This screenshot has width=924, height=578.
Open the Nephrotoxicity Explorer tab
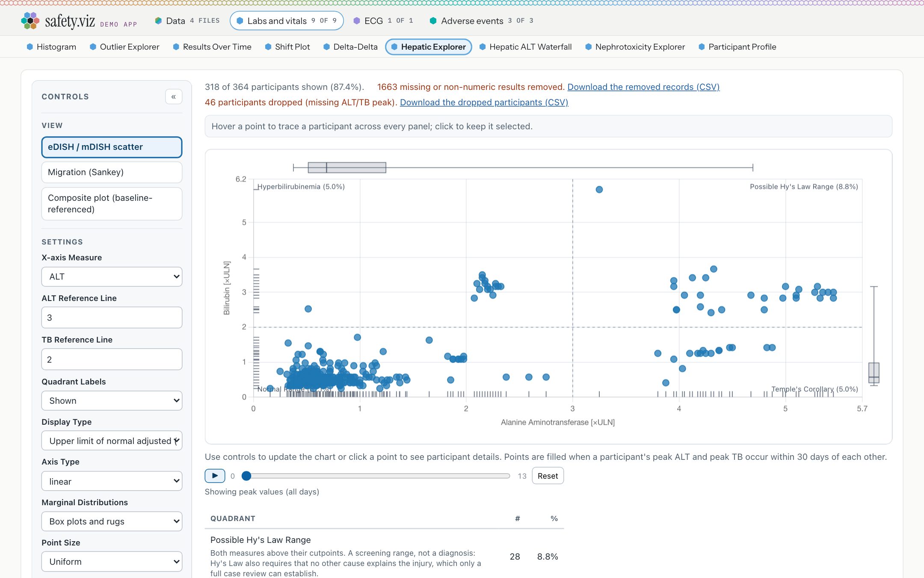click(635, 47)
